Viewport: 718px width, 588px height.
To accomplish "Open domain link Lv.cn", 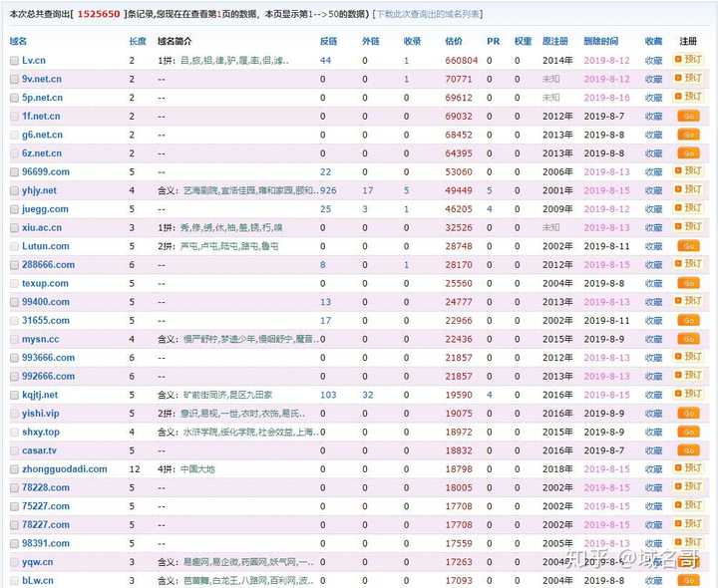I will [x=34, y=61].
